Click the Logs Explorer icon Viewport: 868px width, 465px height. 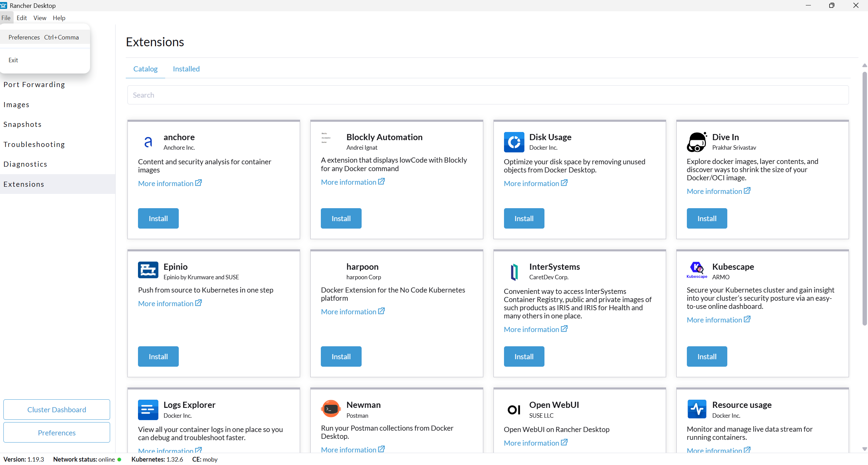148,410
